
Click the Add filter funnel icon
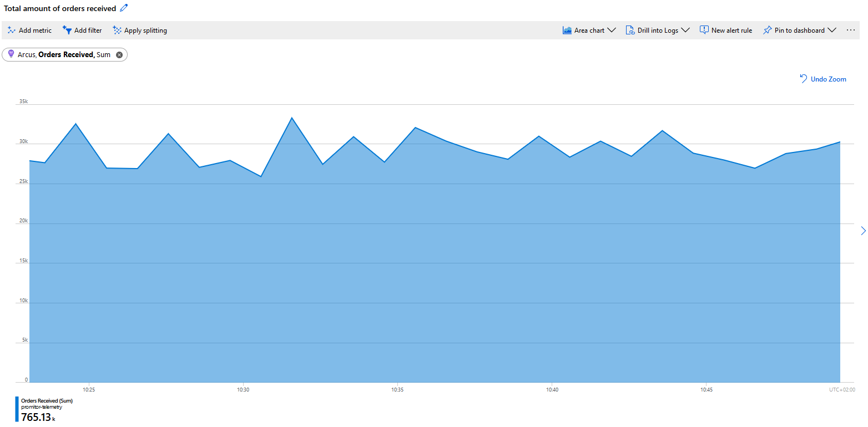[67, 30]
